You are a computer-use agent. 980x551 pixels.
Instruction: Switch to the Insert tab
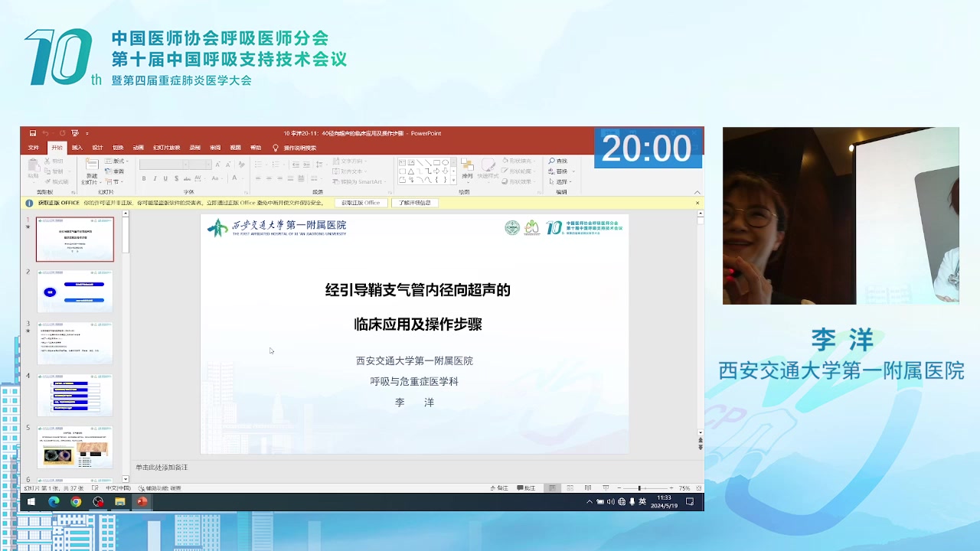77,148
